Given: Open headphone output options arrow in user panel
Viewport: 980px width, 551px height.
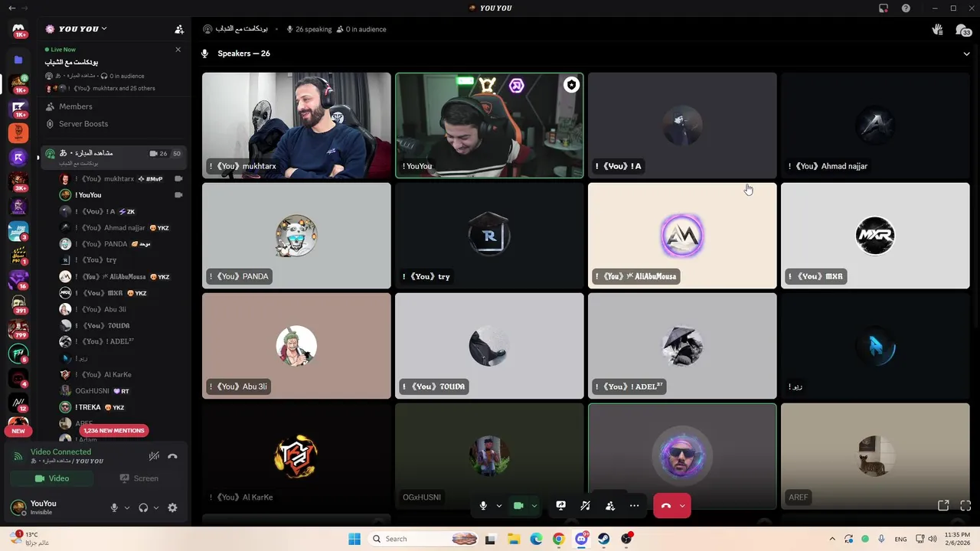Looking at the screenshot, I should click(x=156, y=507).
